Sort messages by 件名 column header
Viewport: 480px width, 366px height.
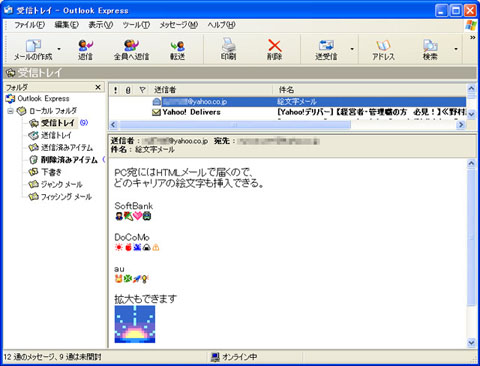[x=370, y=90]
